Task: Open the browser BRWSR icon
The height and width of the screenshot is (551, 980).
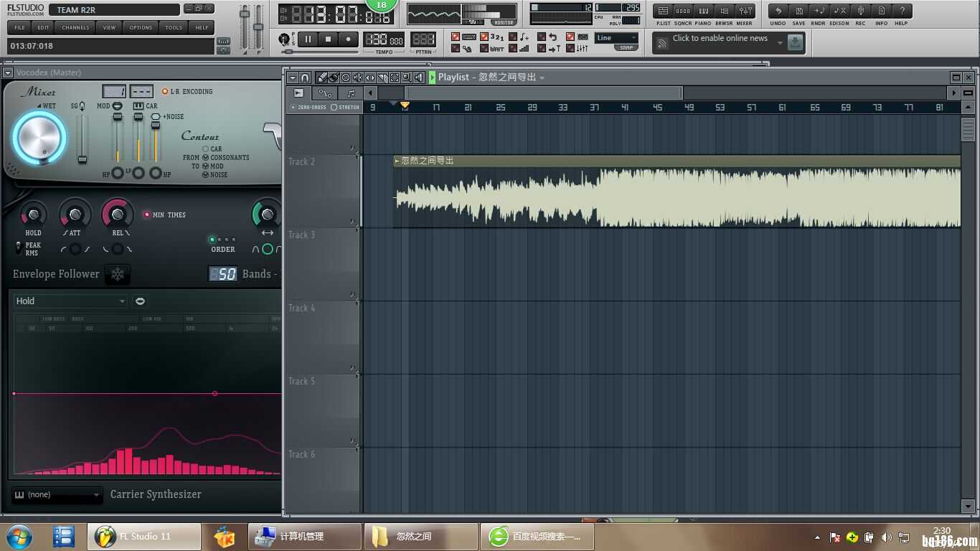Action: pos(724,11)
